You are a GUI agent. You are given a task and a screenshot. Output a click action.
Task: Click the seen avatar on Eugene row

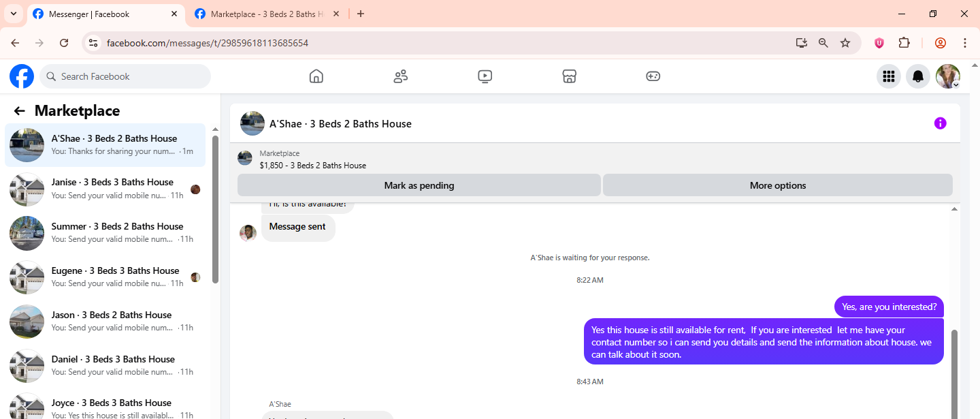point(195,277)
